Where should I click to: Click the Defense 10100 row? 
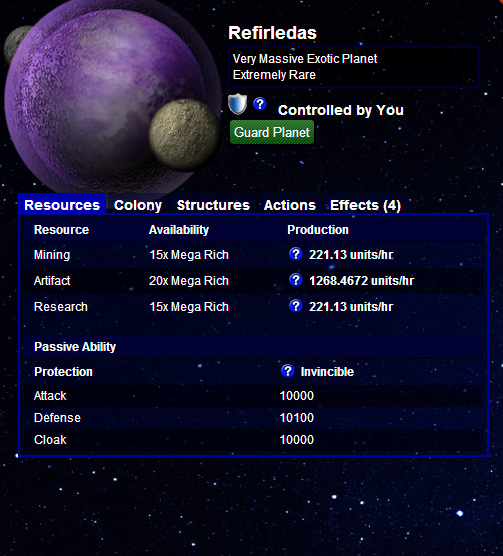[253, 418]
